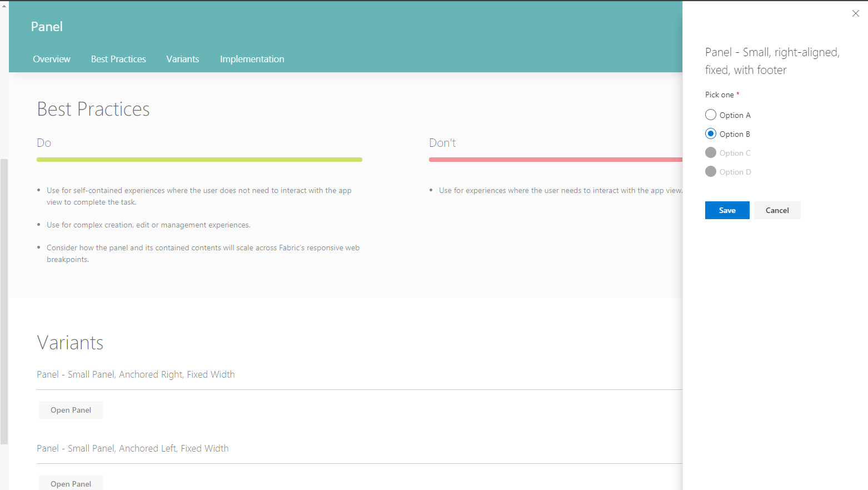Click the disabled Option D radio button

click(x=710, y=171)
